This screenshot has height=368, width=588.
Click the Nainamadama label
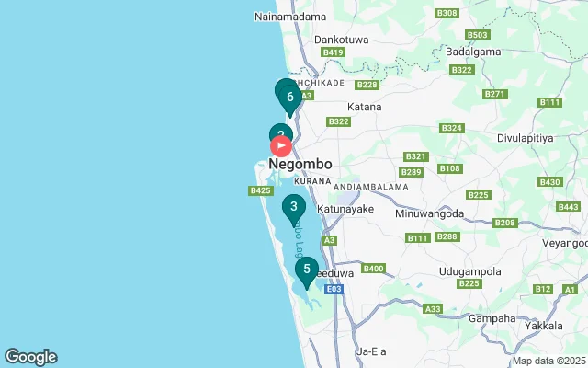pos(290,17)
